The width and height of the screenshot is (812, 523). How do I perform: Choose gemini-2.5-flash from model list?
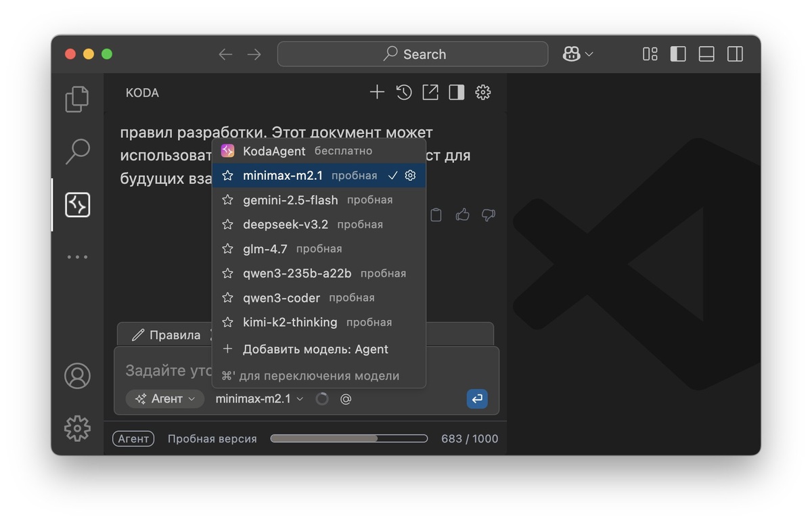click(319, 200)
